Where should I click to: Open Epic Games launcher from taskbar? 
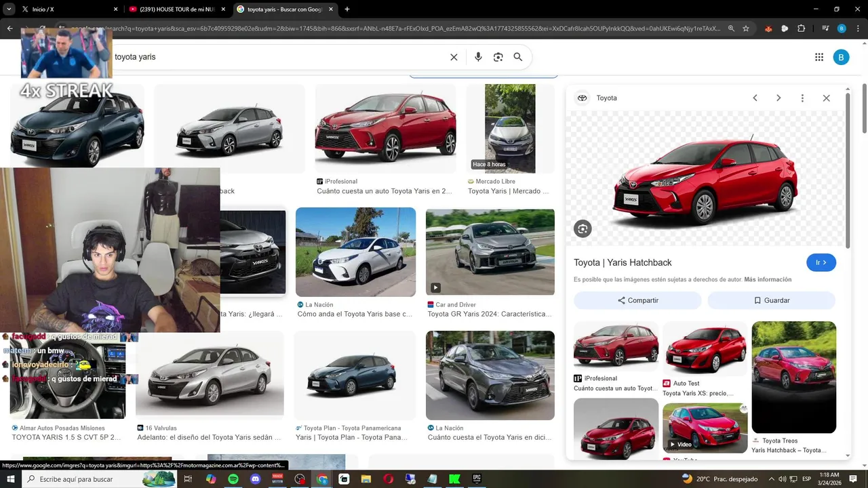(x=477, y=479)
